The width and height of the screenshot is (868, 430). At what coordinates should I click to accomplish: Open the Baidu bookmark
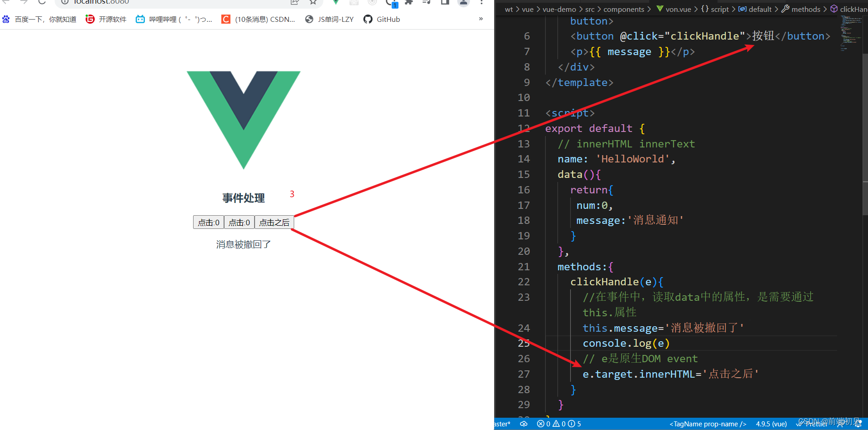pyautogui.click(x=39, y=19)
